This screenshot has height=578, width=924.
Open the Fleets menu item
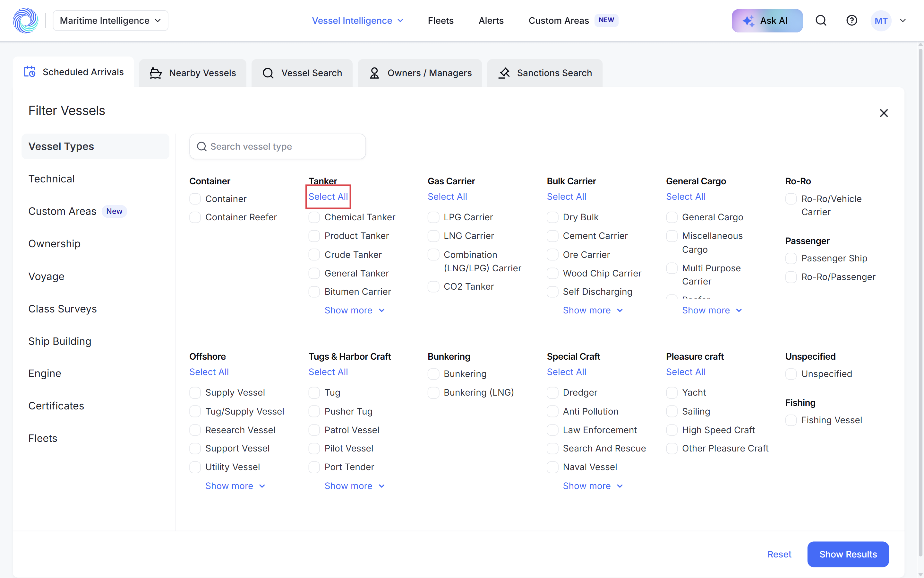[x=441, y=21]
